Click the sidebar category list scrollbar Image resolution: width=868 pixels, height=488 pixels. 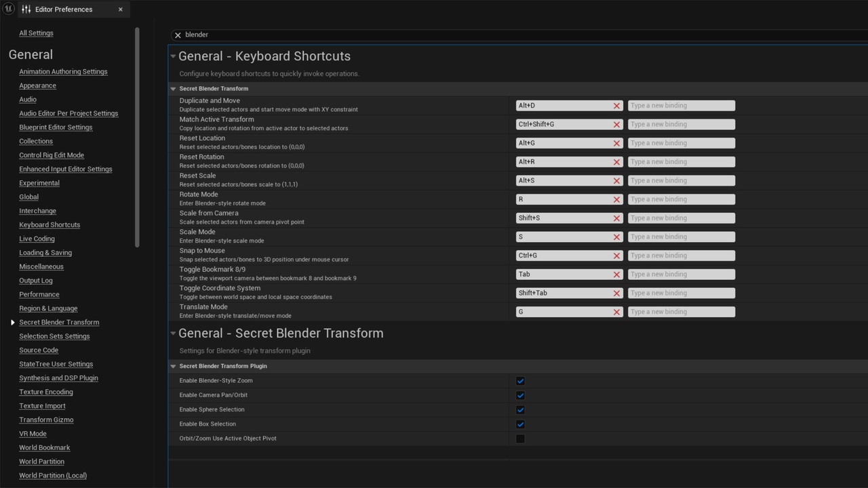click(137, 138)
